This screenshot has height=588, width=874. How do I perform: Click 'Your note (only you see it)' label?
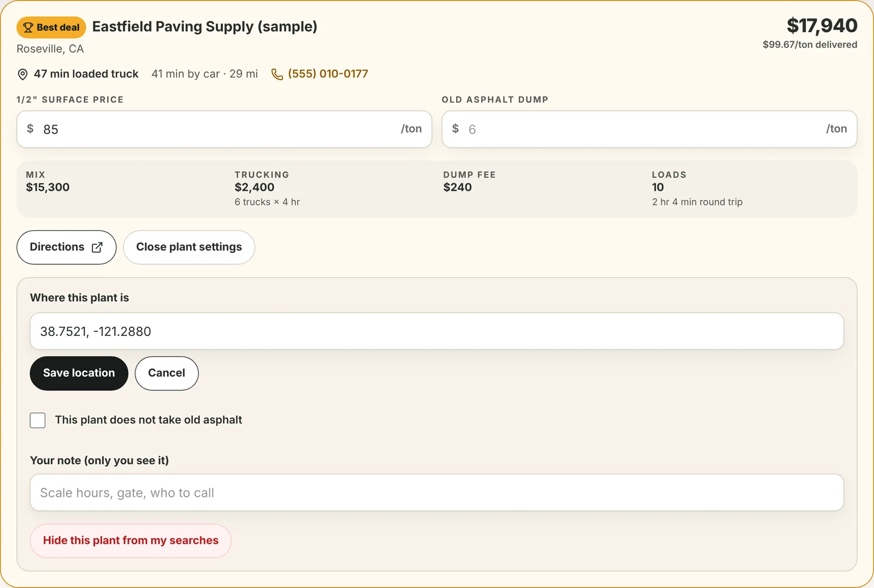click(x=99, y=460)
